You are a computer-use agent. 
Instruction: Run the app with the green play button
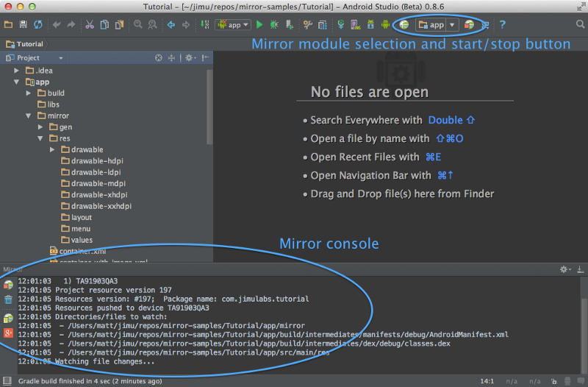[x=259, y=25]
